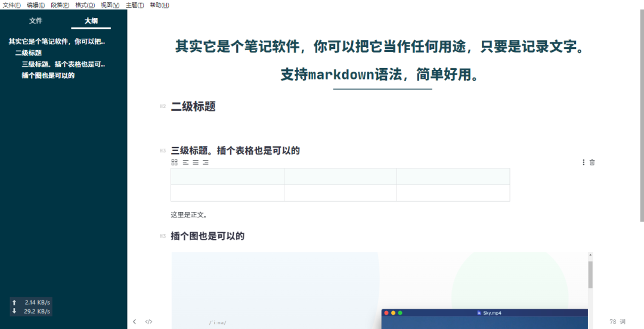This screenshot has height=329, width=644.
Task: Click the 2.14 KB/s upload speed text
Action: (38, 302)
